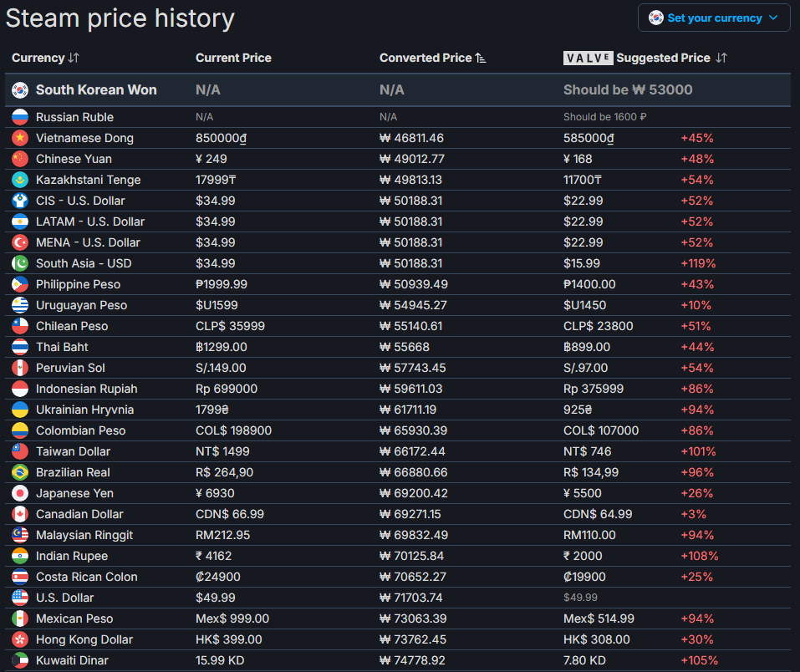Click the '+119%' South Asia difference

698,263
